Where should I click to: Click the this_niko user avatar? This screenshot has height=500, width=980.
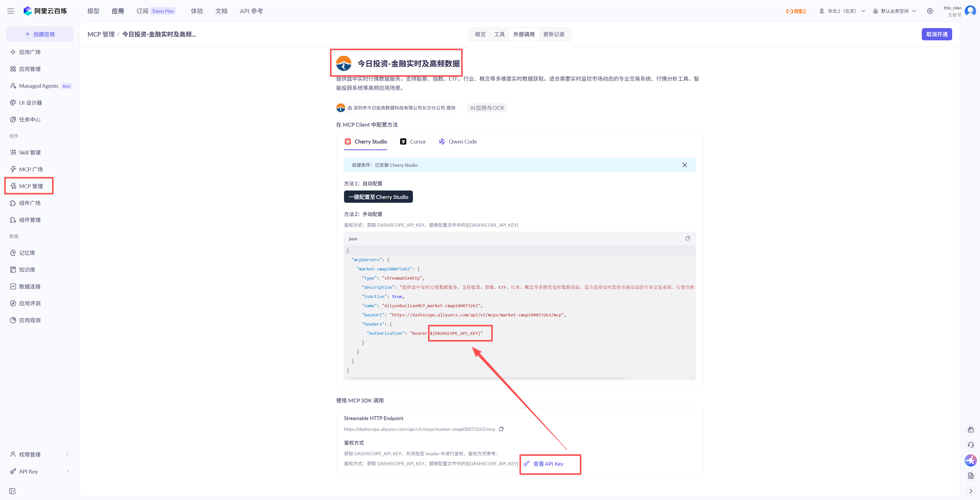[x=971, y=11]
